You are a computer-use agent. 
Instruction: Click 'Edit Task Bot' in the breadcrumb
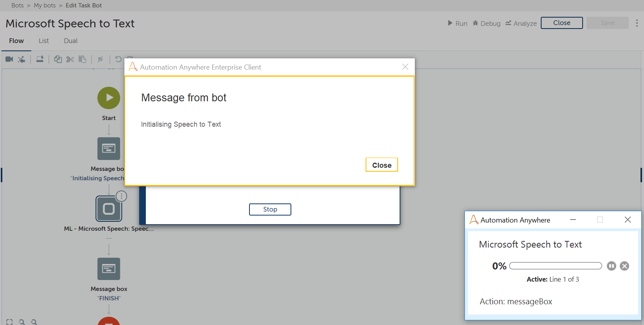[x=84, y=5]
